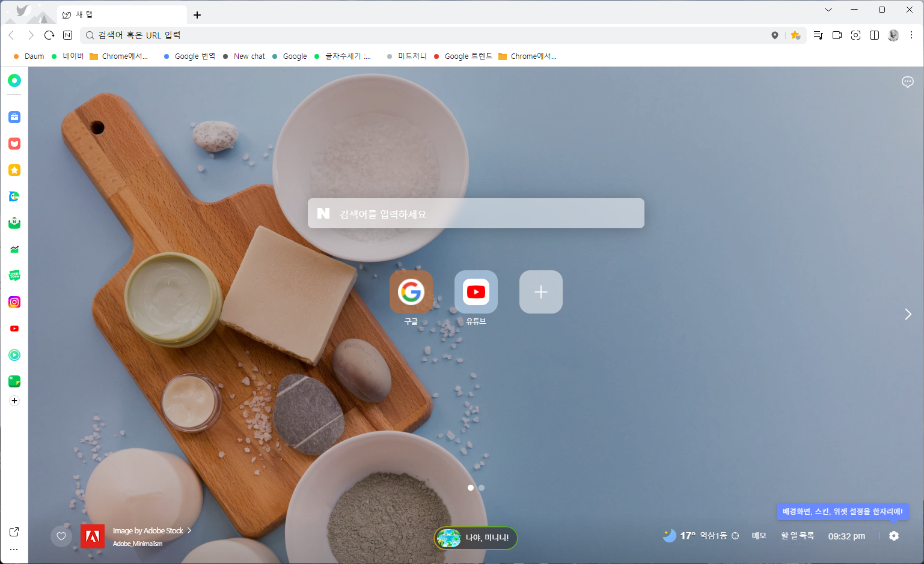Open the tab list dropdown chevron
This screenshot has height=564, width=924.
(x=828, y=10)
